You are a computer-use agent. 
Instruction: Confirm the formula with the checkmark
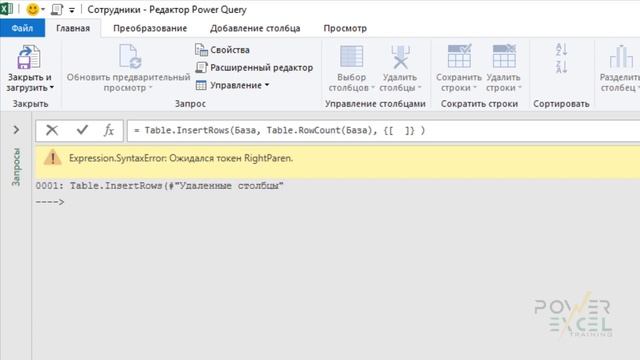82,130
